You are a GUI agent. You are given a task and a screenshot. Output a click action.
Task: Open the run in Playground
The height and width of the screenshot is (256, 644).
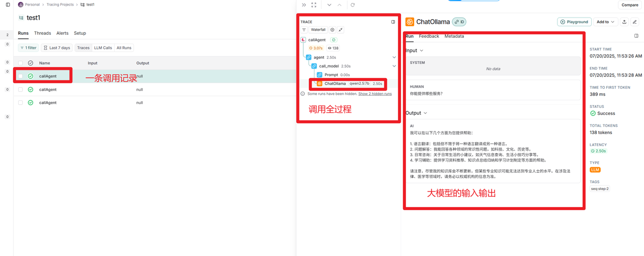pos(574,22)
